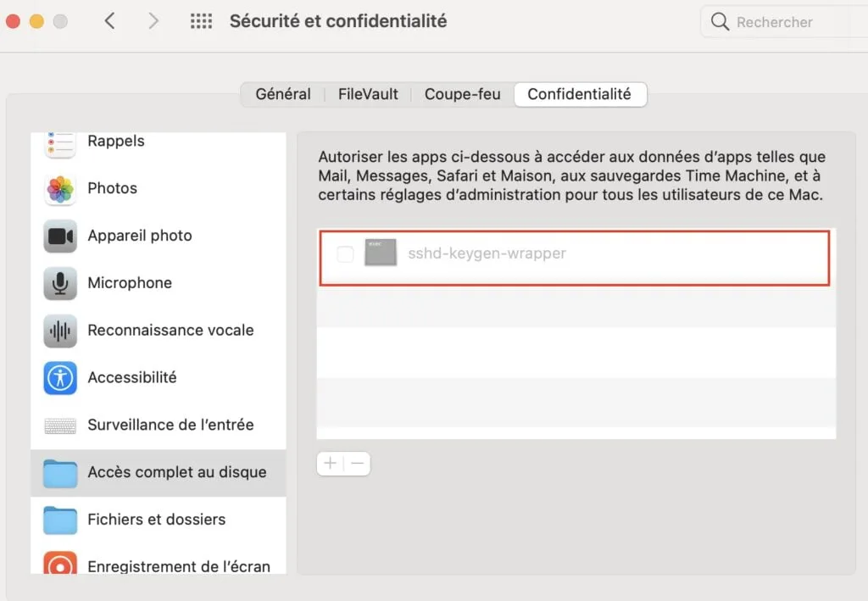Open Reconnaissance vocale category
Viewport: 868px width, 601px height.
click(x=170, y=331)
